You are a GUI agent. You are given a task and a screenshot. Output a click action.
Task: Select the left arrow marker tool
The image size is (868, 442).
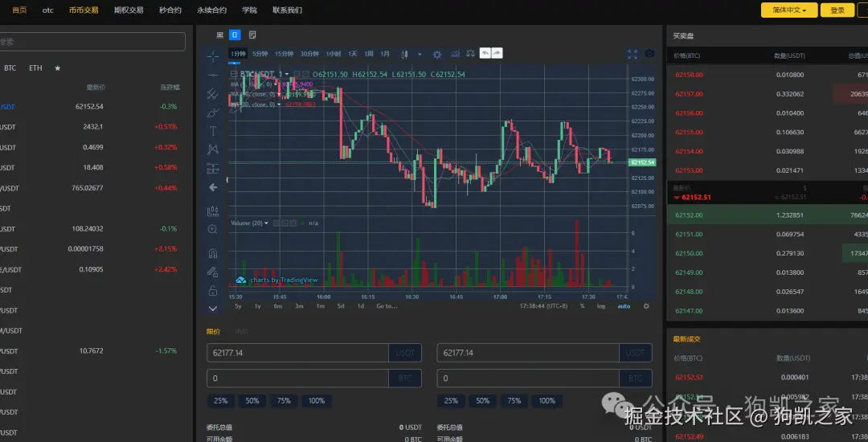point(212,187)
